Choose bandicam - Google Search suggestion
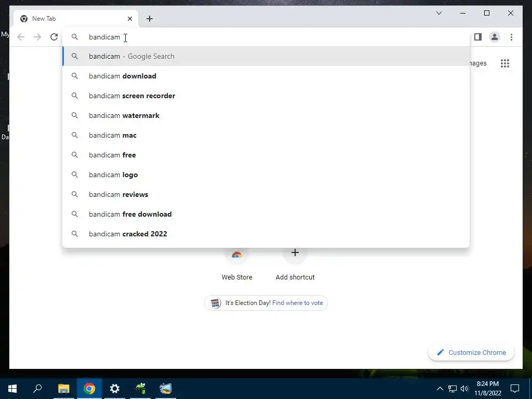 [x=266, y=56]
